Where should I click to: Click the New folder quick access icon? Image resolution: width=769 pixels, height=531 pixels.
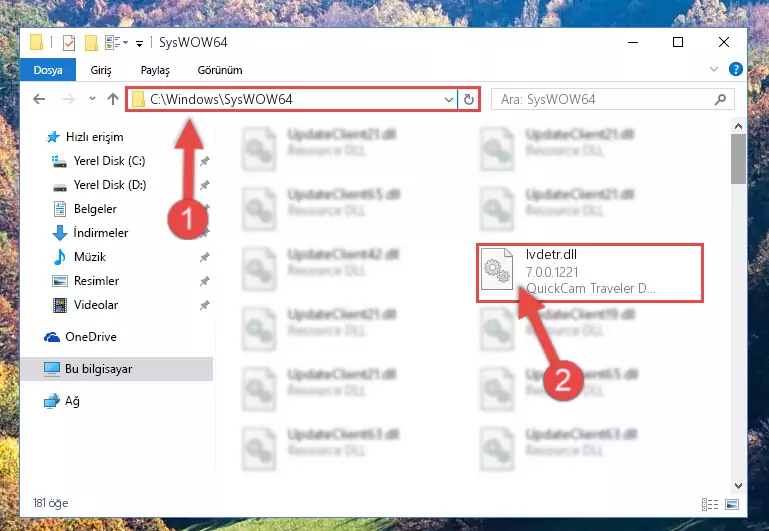click(91, 43)
